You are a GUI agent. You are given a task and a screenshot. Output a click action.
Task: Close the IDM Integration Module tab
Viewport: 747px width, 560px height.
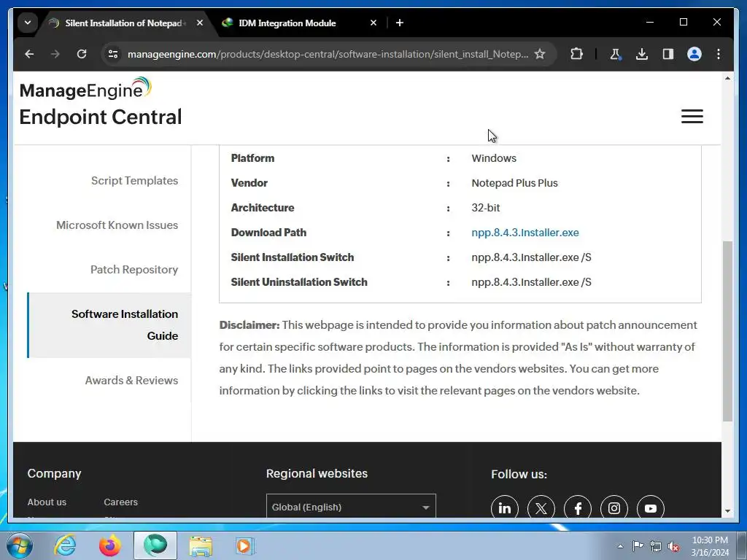pyautogui.click(x=373, y=23)
